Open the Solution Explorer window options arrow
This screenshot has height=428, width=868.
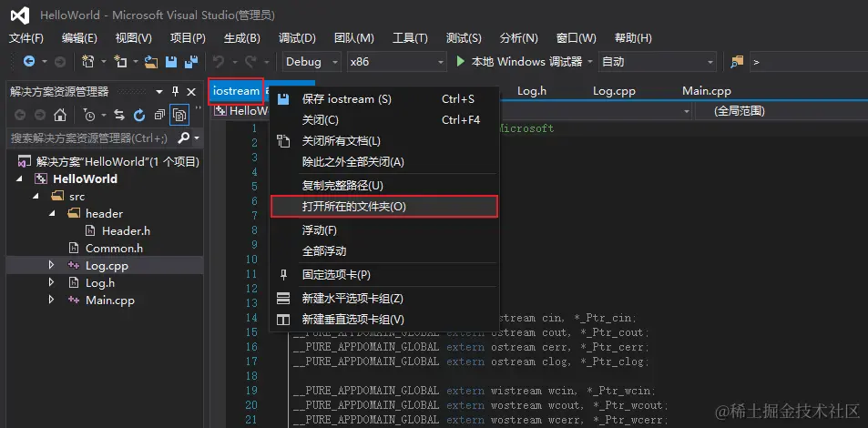point(159,92)
